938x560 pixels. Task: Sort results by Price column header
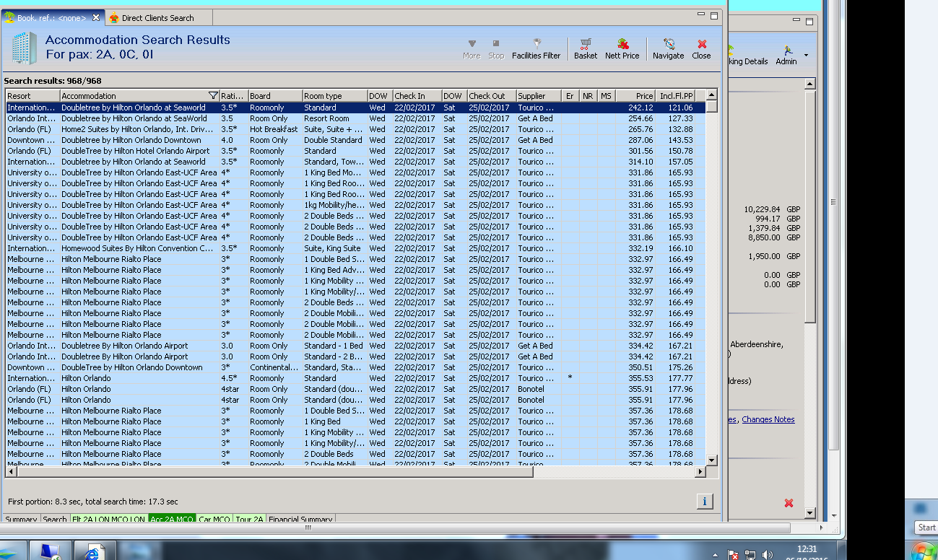tap(636, 96)
